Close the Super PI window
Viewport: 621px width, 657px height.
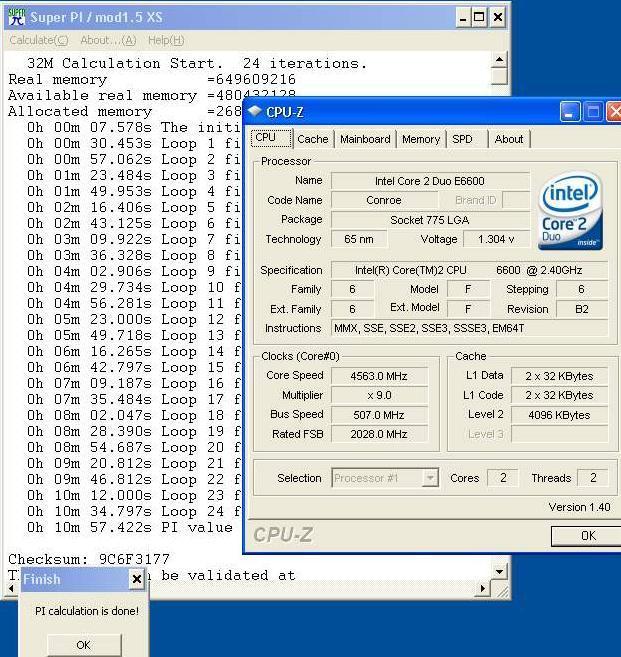coord(497,18)
